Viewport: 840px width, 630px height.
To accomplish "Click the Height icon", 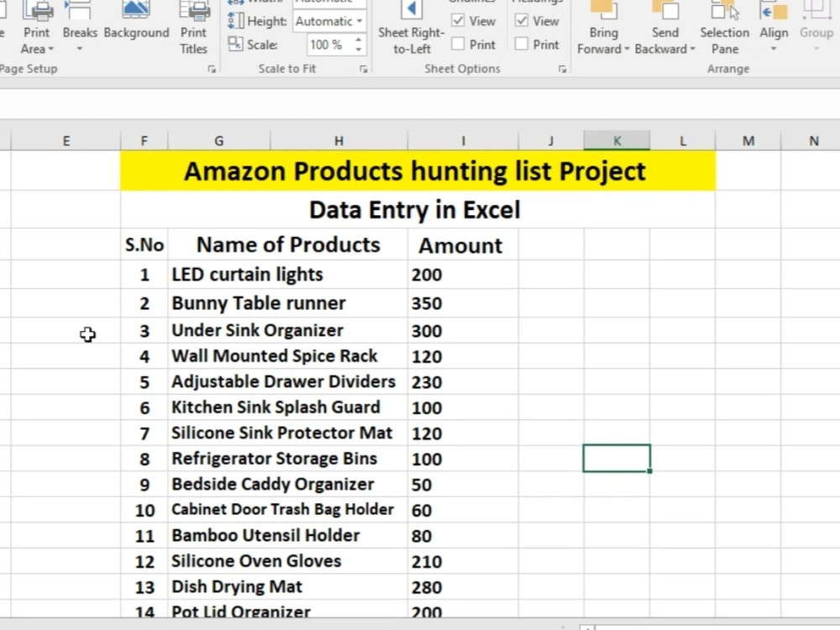I will [235, 21].
